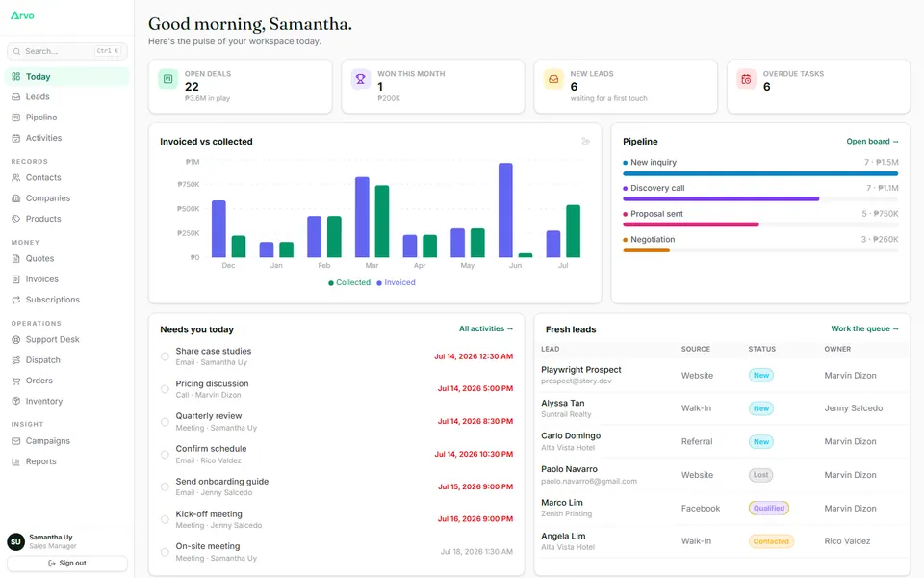This screenshot has height=578, width=924.
Task: Click the STATUS column header
Action: coord(762,349)
